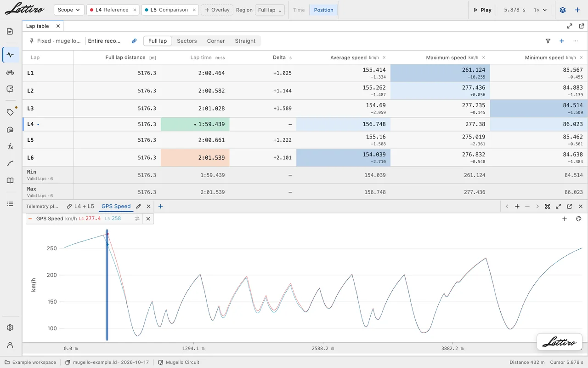Viewport: 588px width, 368px height.
Task: Click the Fixed mugello pin button
Action: 55,41
